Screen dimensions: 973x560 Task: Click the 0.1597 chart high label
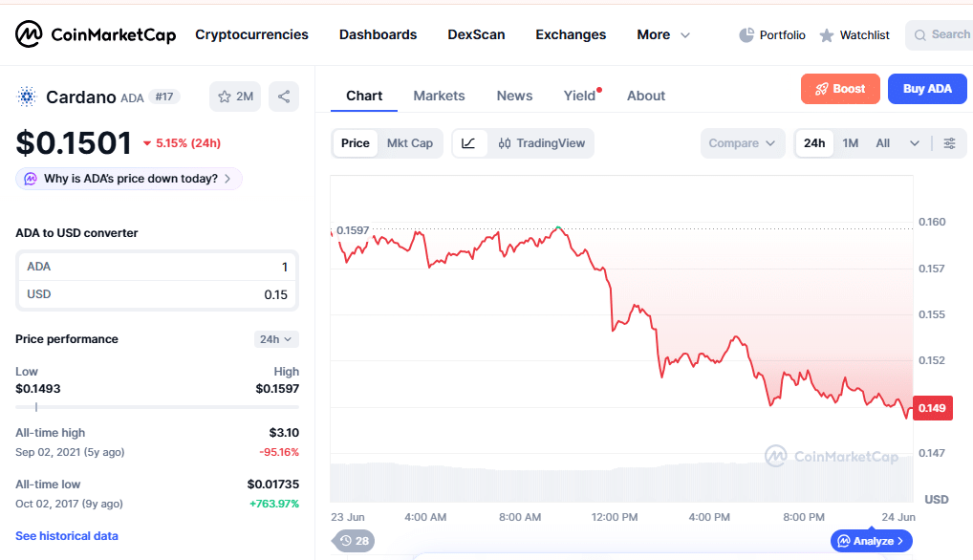click(x=353, y=230)
